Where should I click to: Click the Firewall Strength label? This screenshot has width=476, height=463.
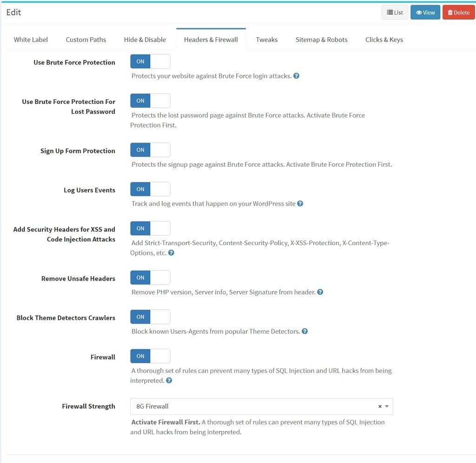(88, 406)
